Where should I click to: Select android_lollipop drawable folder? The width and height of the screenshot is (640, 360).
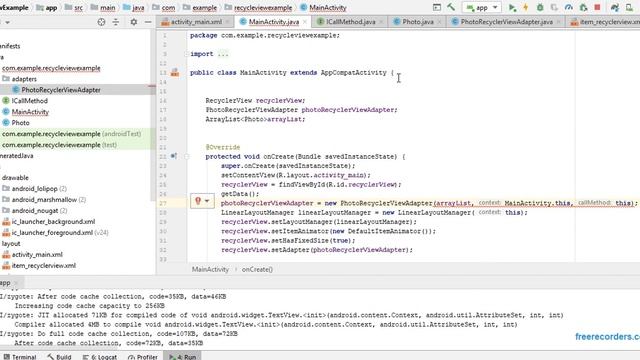(x=34, y=189)
